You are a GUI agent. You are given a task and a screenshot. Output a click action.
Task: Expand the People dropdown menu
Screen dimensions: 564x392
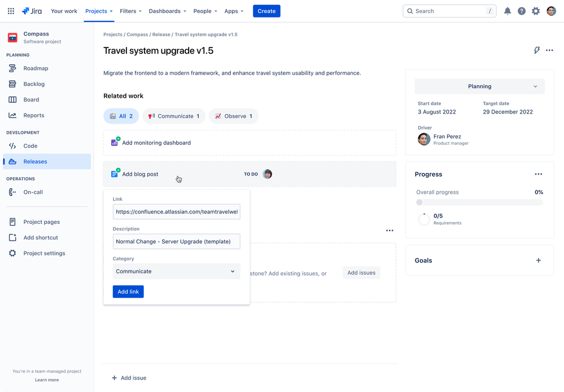[x=205, y=11]
